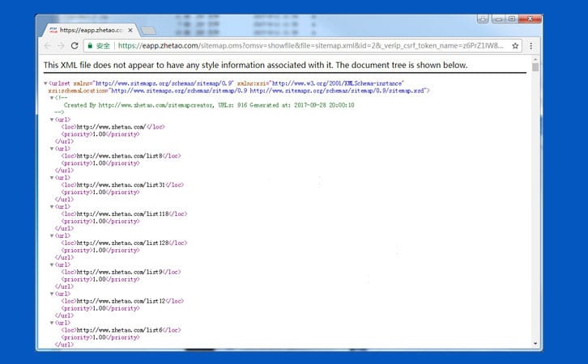Bookmark page with the star icon
588x364 pixels.
tap(515, 45)
